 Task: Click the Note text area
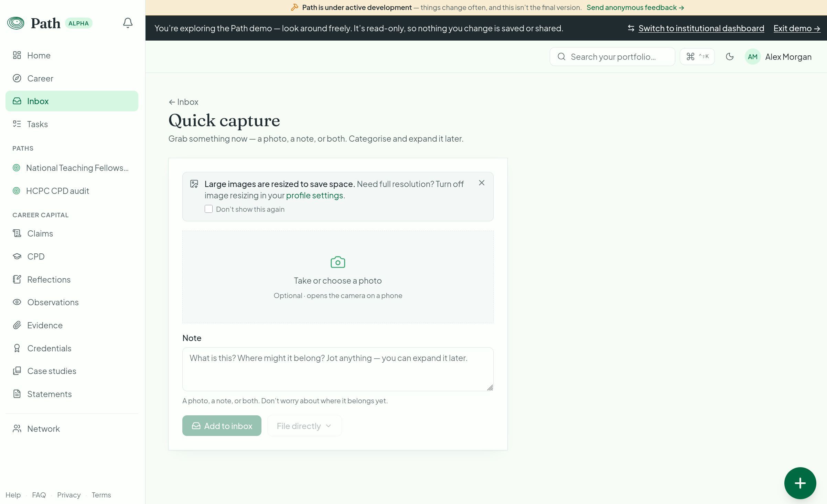point(338,369)
